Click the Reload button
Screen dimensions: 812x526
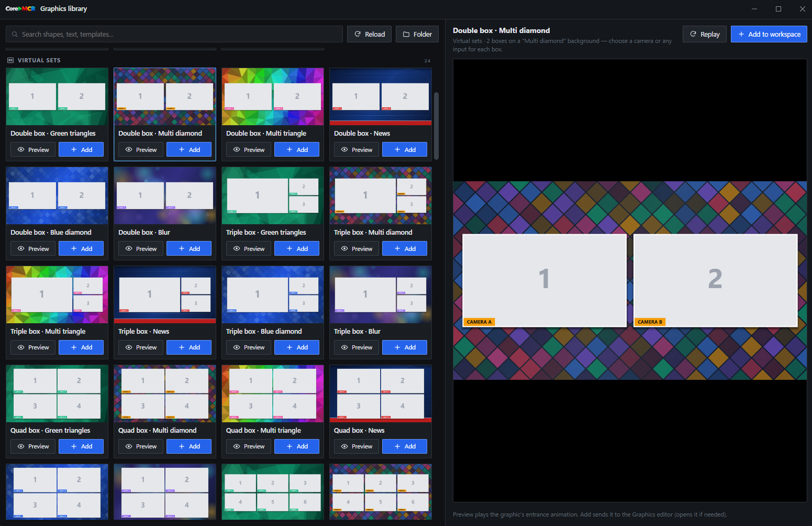coord(370,34)
